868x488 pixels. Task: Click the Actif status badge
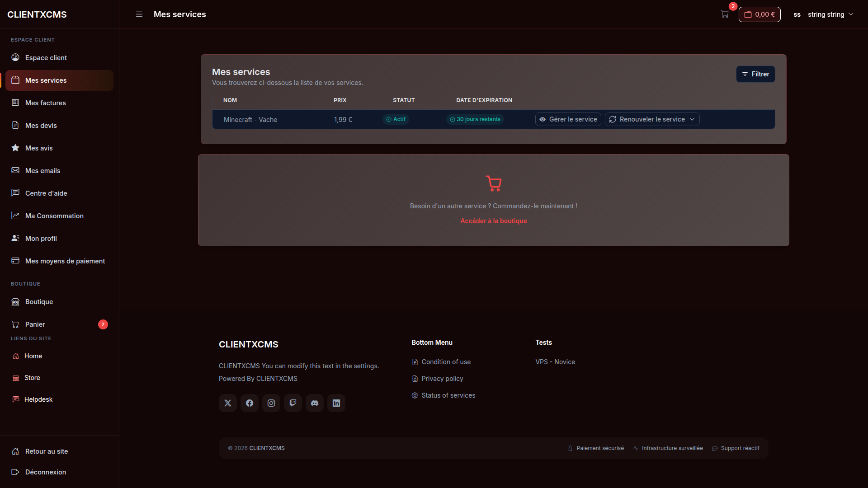(x=396, y=119)
